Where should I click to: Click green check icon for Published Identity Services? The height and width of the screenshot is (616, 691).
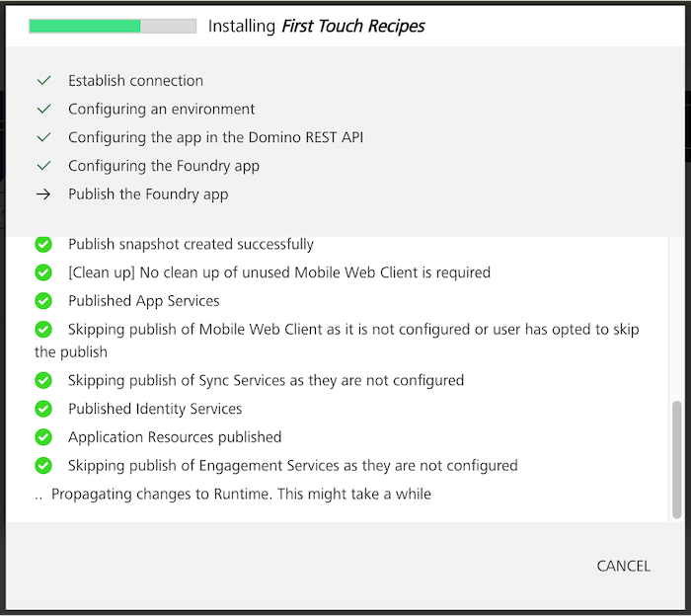(x=43, y=409)
